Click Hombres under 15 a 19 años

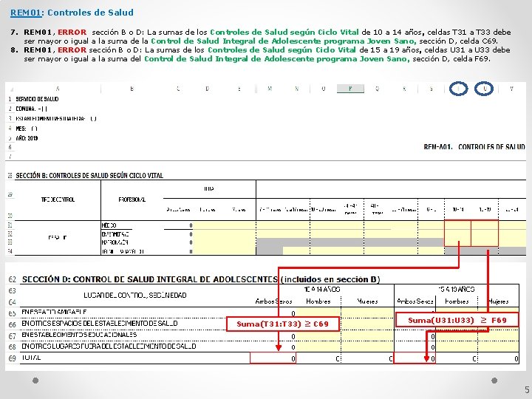click(457, 301)
